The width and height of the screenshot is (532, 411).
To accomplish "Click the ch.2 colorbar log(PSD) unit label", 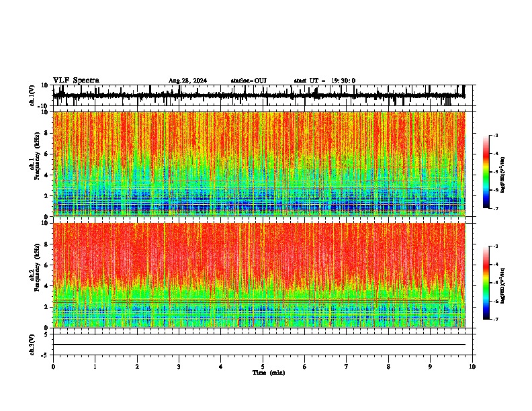I will tap(503, 286).
